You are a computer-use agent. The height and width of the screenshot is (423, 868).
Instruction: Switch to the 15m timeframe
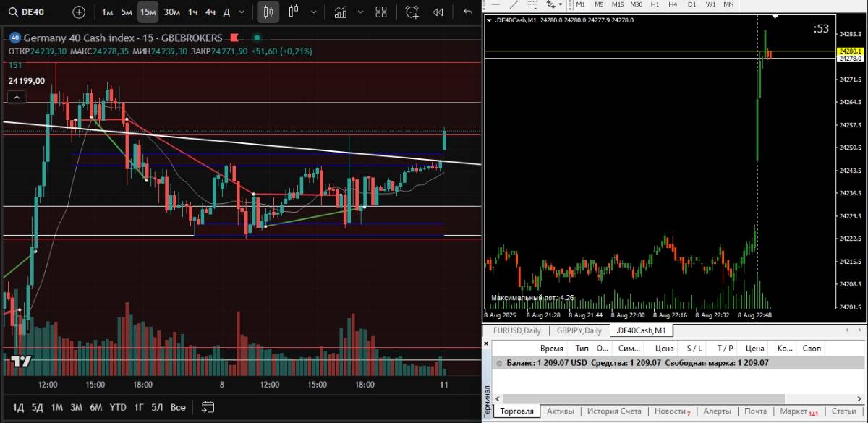pyautogui.click(x=148, y=12)
